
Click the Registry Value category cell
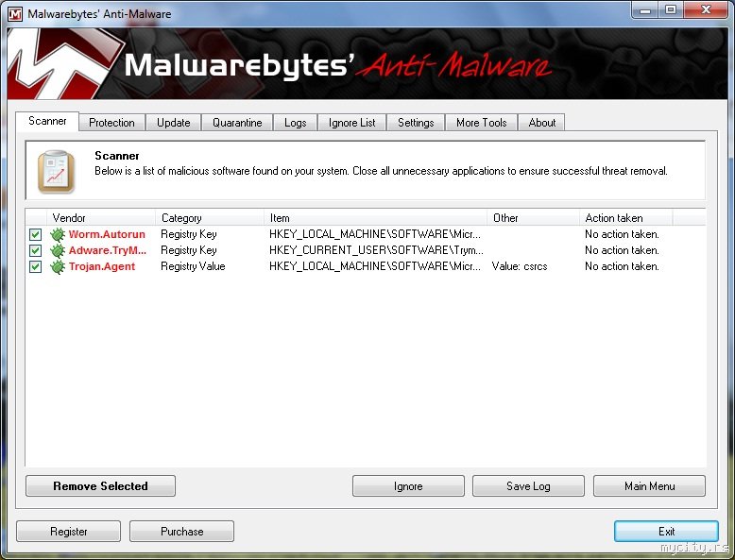193,266
